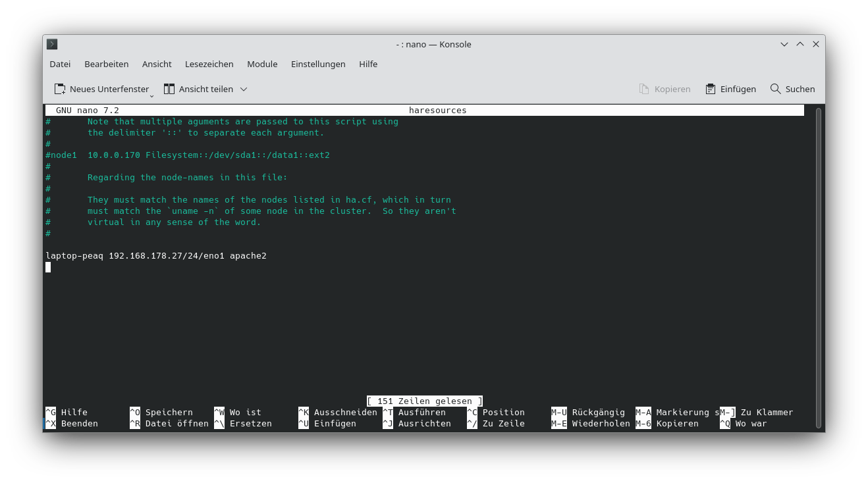
Task: Click the chevron-down in the window corner
Action: click(x=784, y=43)
